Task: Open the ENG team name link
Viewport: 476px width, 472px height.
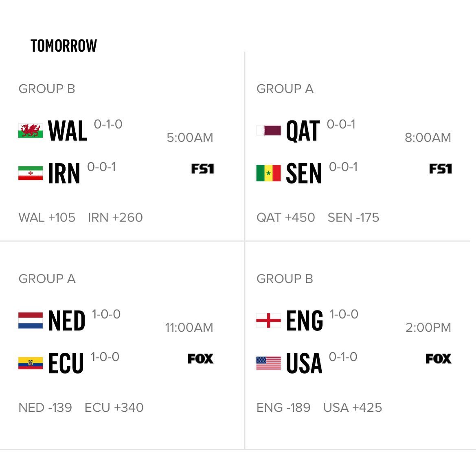Action: 305,321
